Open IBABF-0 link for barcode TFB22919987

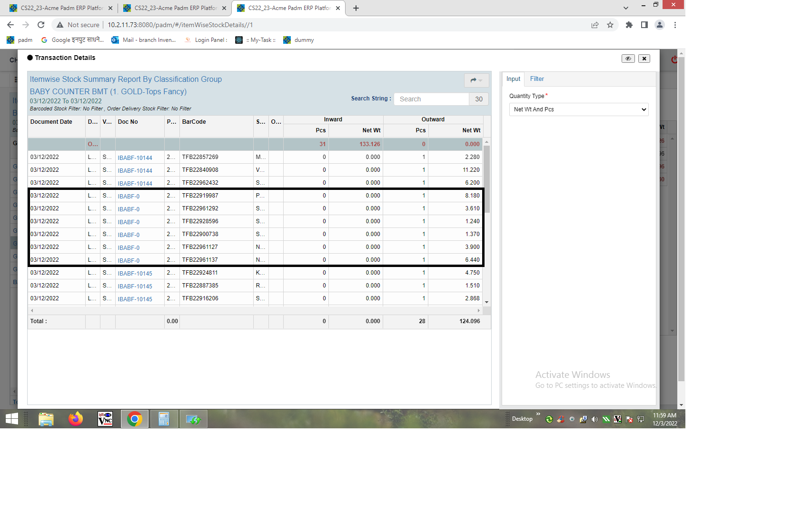tap(129, 197)
